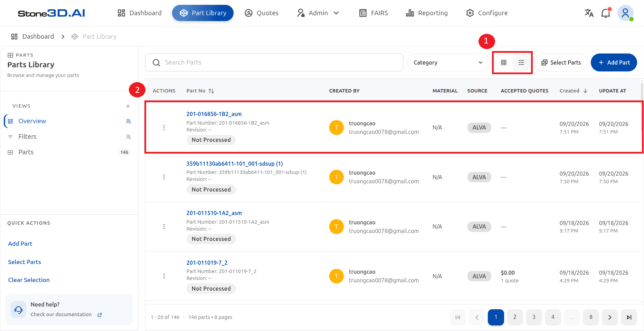The height and width of the screenshot is (331, 644).
Task: Go to next page arrow
Action: point(610,317)
